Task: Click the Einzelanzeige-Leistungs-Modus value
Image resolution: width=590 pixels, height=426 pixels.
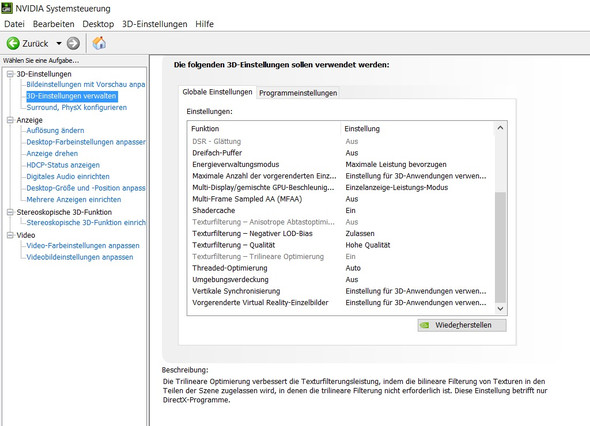Action: tap(397, 187)
